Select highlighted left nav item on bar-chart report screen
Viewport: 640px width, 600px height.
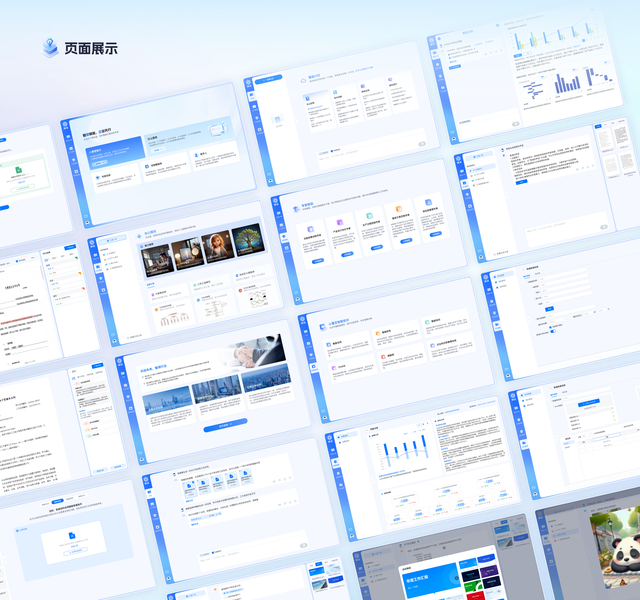click(x=347, y=436)
